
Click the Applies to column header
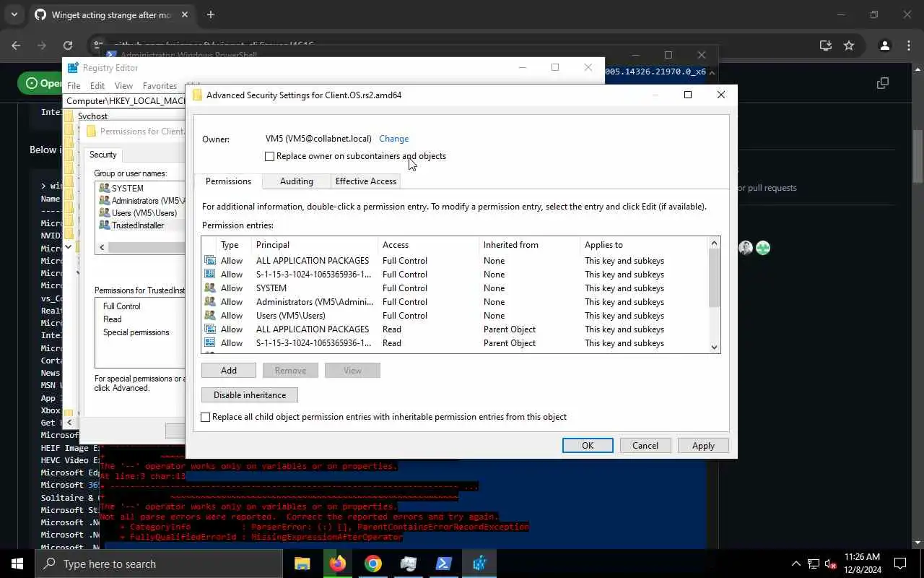click(x=644, y=245)
